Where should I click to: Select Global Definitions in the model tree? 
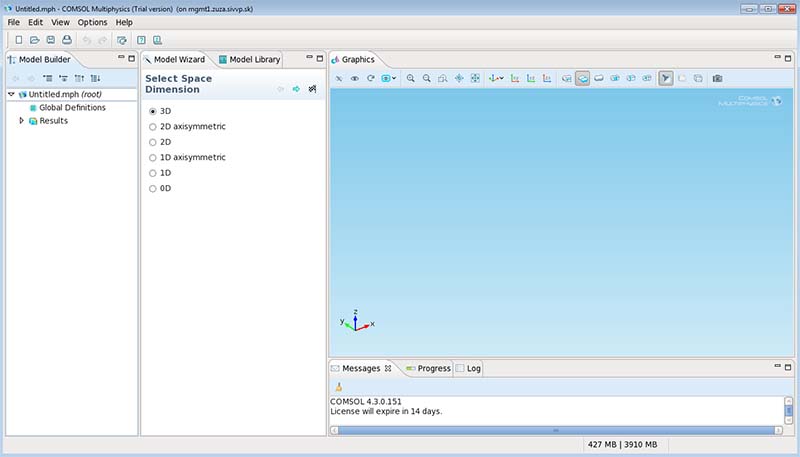(72, 107)
